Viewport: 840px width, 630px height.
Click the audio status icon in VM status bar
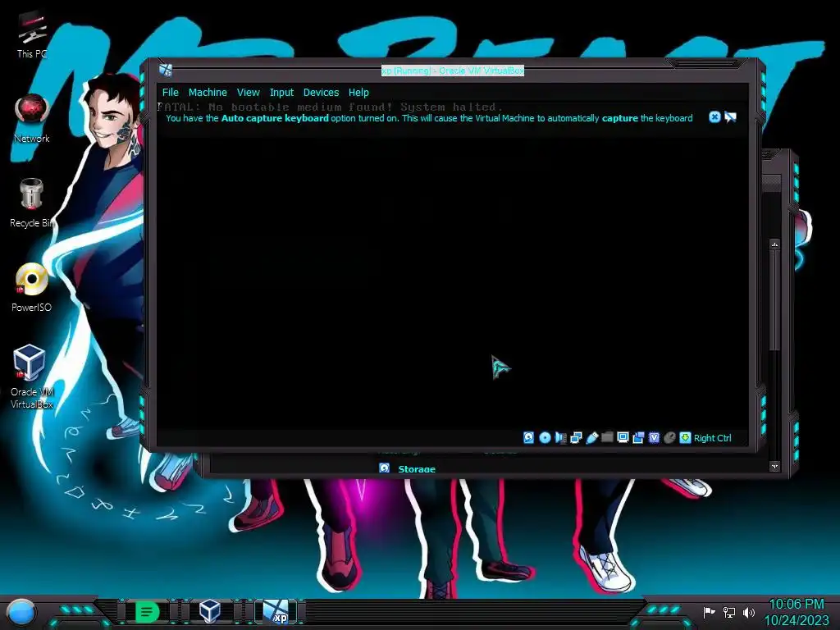point(560,438)
